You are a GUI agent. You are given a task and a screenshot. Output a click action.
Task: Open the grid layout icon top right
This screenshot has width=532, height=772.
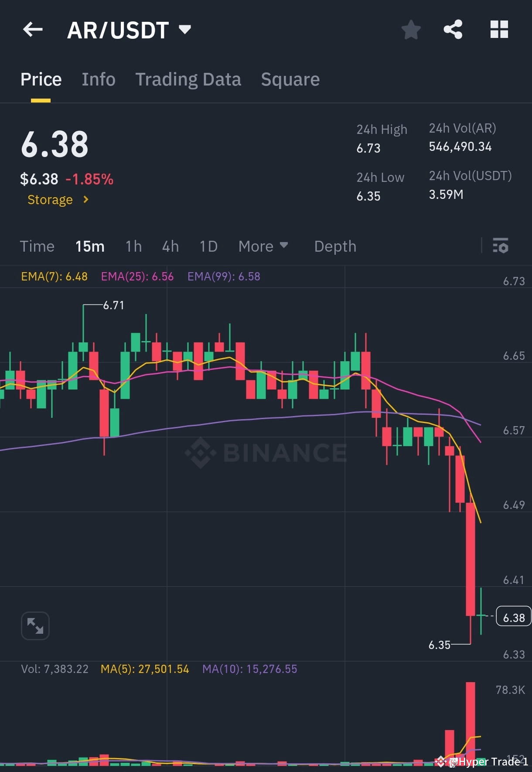click(499, 29)
